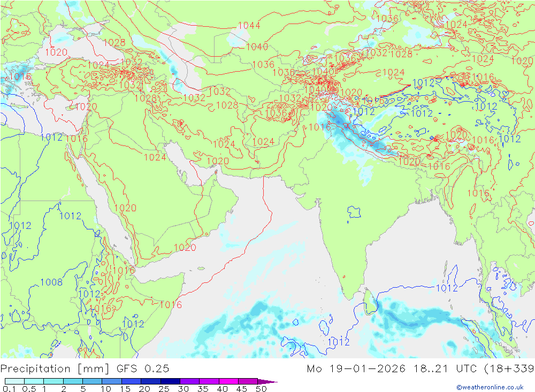
Task: Click the legend value '50' under colorbar
Action: (261, 389)
